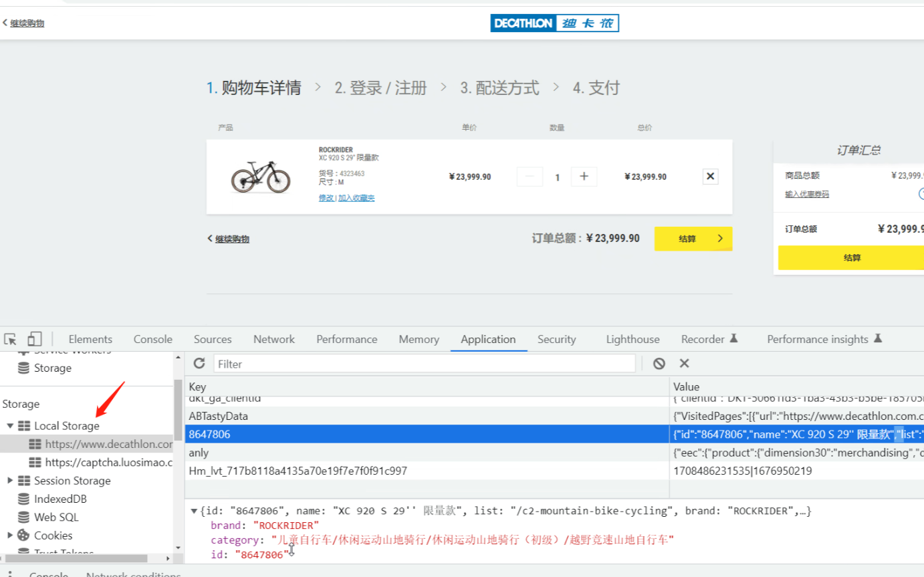Collapse the Local Storage tree node

(x=10, y=426)
